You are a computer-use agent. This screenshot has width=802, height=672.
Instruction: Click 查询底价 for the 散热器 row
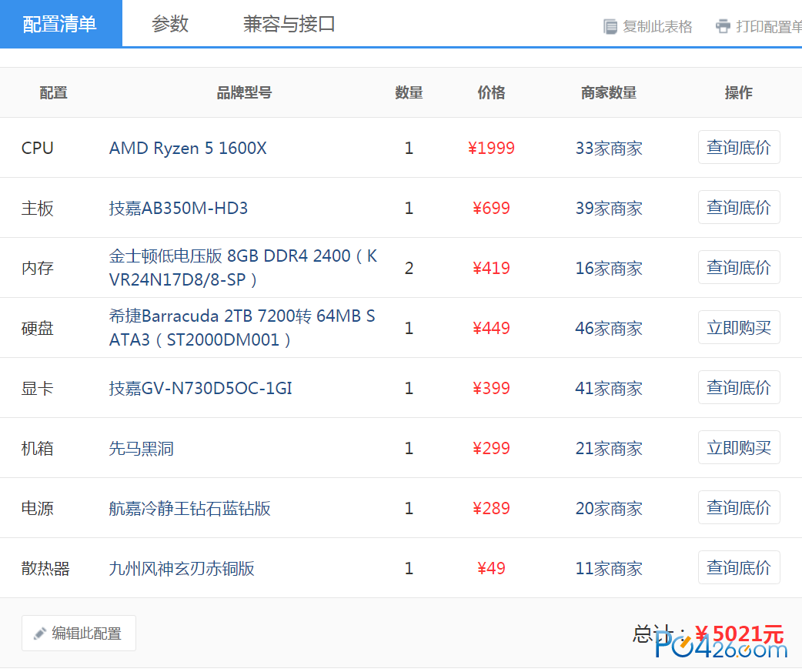[739, 567]
